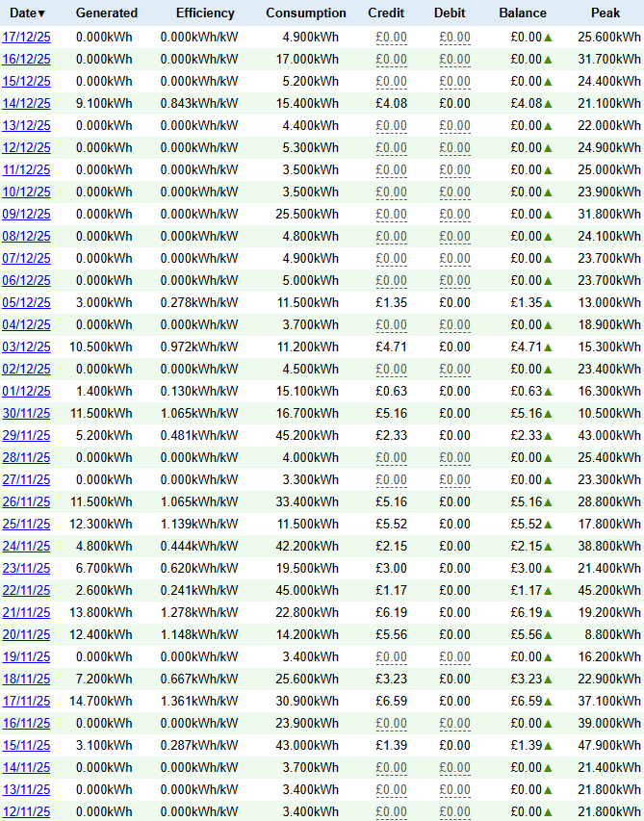Click the green arrow in the 25/11/25 balance
This screenshot has width=644, height=821.
pyautogui.click(x=548, y=525)
